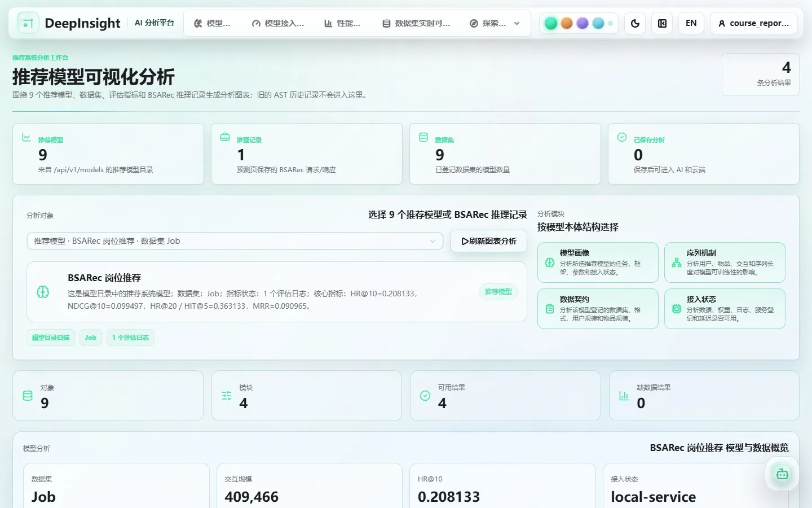Open the floating AI assistant robot icon
The width and height of the screenshot is (812, 508).
tap(782, 474)
